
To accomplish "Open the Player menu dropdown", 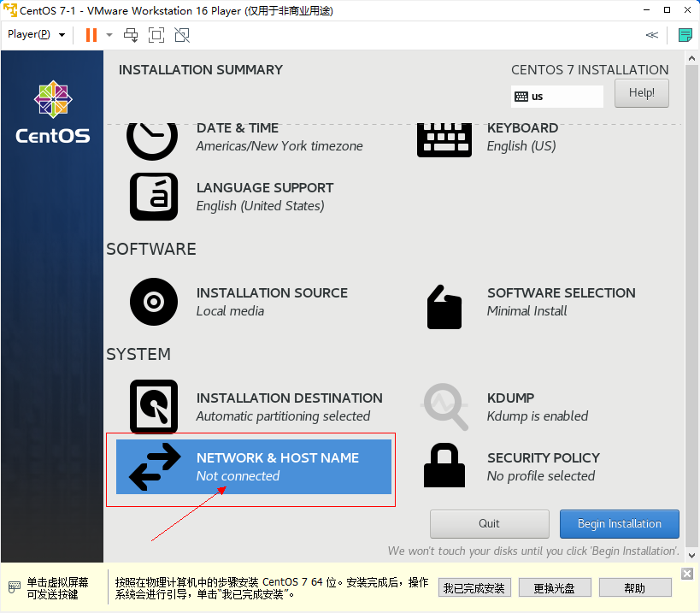I will tap(37, 35).
